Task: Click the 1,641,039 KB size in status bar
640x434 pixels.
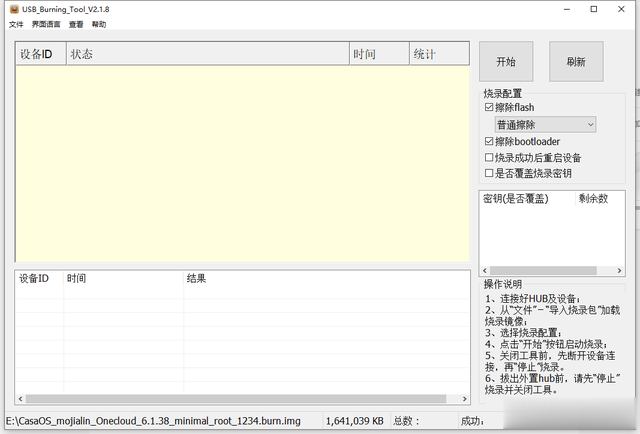Action: (355, 421)
